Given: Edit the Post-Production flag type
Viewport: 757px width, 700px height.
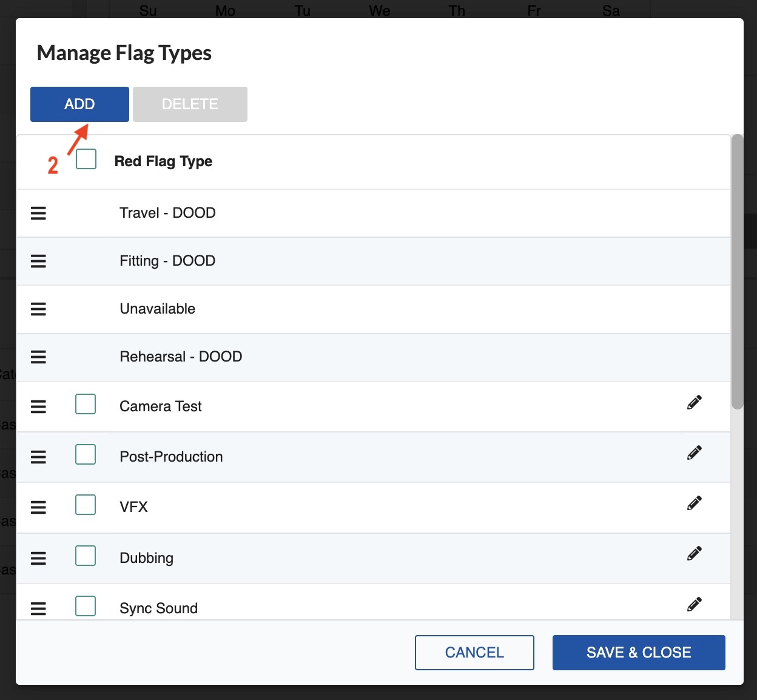Looking at the screenshot, I should 694,453.
